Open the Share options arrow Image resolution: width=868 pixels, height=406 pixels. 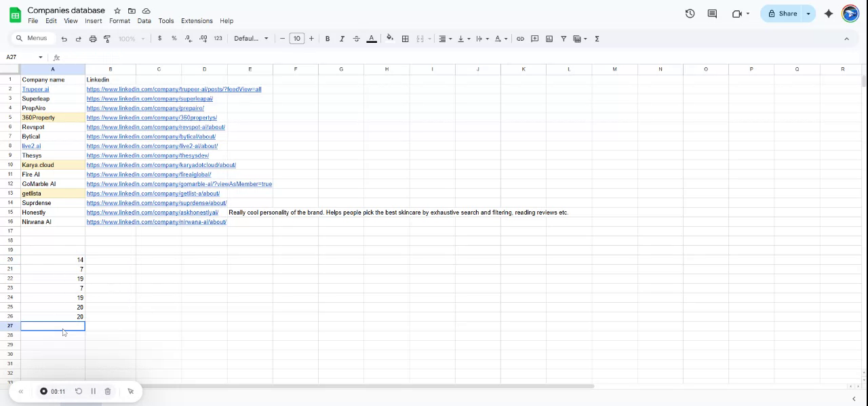(808, 14)
